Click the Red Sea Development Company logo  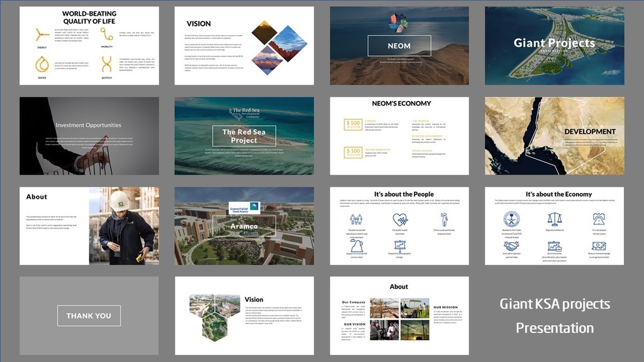click(245, 113)
